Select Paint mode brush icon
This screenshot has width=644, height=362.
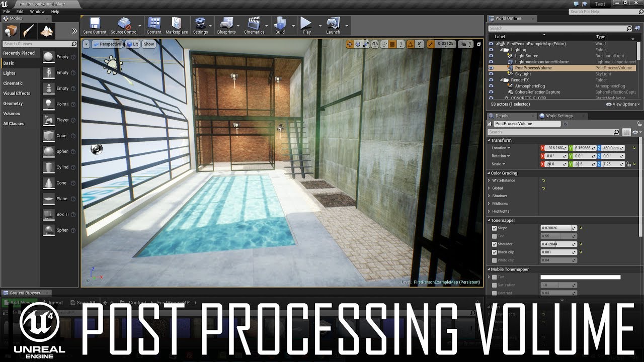coord(29,31)
